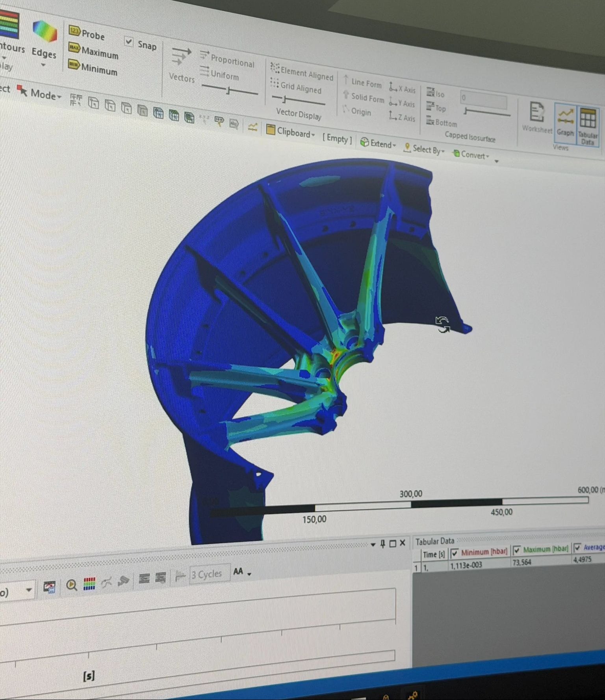Screen dimensions: 605x700
Task: Expand the Mode selection dropdown
Action: tap(46, 95)
